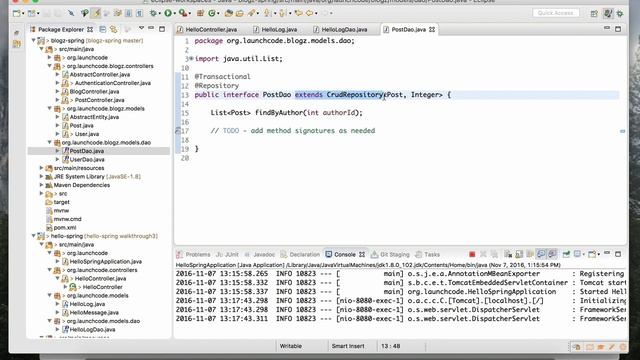Click the Run Last Tool (external tools) icon

(182, 13)
